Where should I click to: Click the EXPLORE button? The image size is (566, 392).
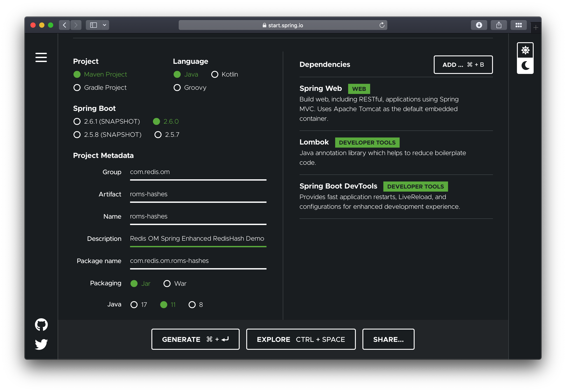pos(301,339)
